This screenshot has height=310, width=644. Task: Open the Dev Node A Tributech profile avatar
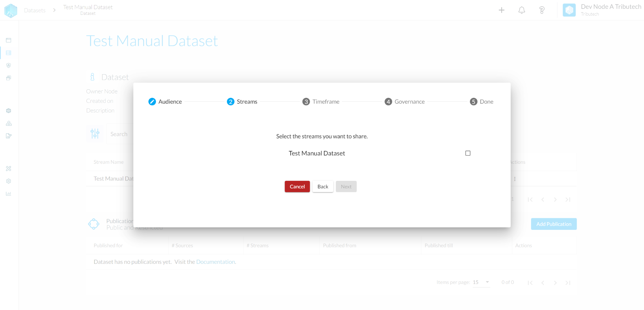pyautogui.click(x=569, y=10)
